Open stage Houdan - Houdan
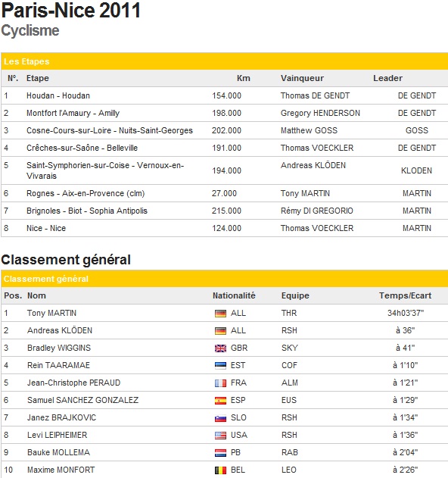 [x=58, y=95]
